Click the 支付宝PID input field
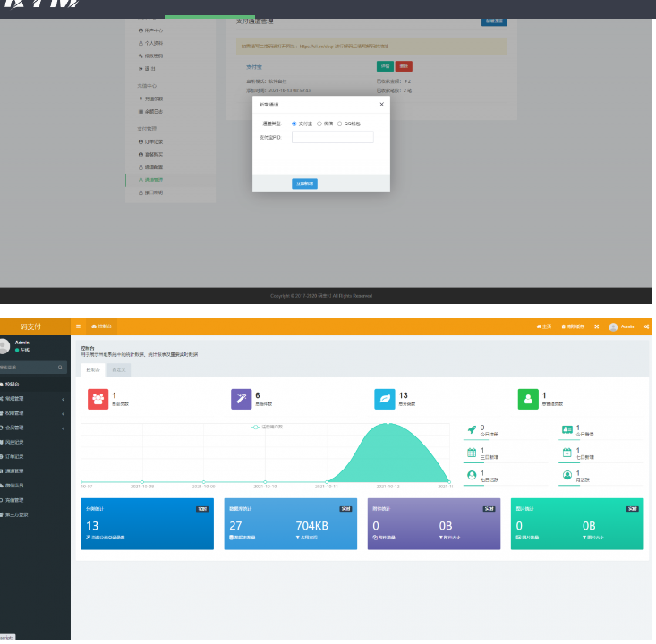Viewport: 656px width, 644px height. (332, 138)
